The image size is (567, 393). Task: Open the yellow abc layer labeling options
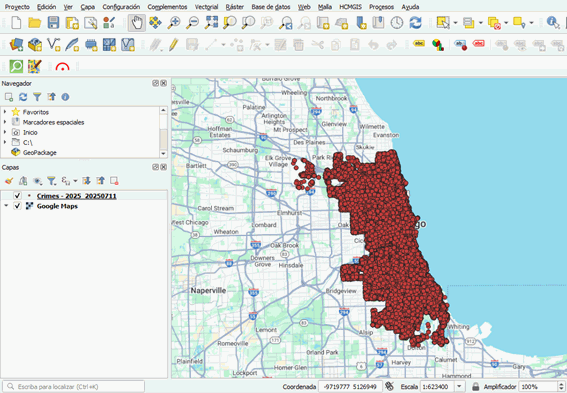[419, 44]
